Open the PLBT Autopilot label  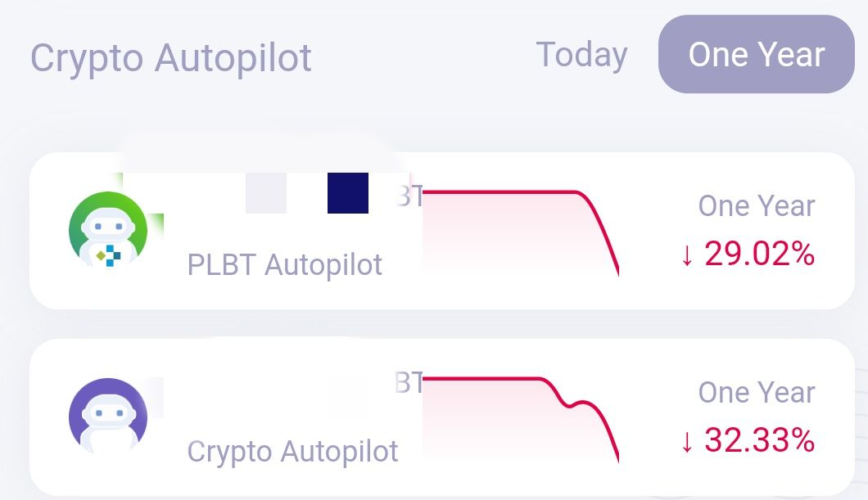click(x=284, y=265)
